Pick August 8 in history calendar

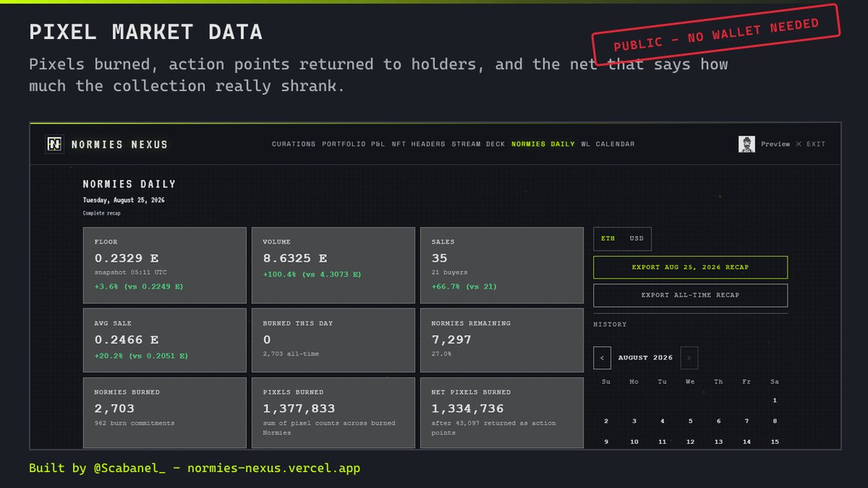click(x=775, y=421)
